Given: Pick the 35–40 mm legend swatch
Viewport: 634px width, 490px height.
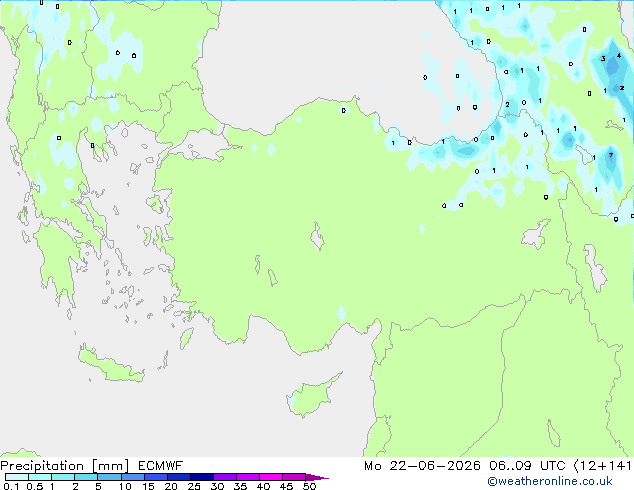Looking at the screenshot, I should pos(247,477).
